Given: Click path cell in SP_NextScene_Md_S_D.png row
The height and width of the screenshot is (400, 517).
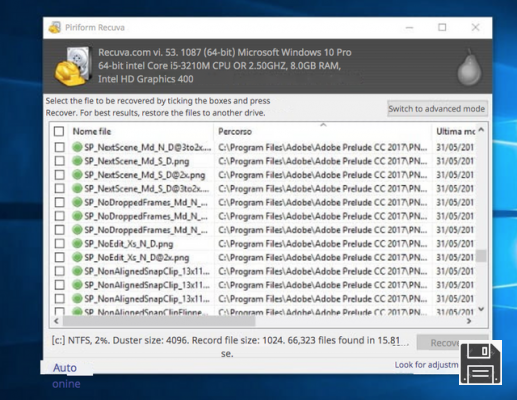Looking at the screenshot, I should coord(323,161).
